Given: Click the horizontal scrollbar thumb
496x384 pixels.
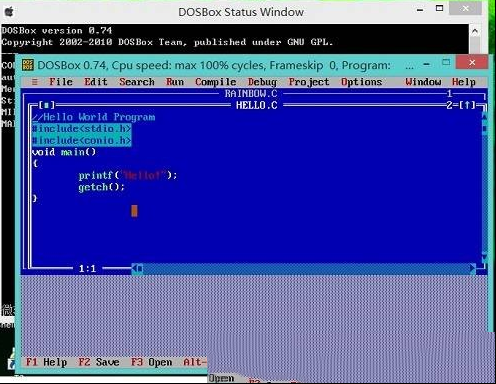Looking at the screenshot, I should pos(140,268).
